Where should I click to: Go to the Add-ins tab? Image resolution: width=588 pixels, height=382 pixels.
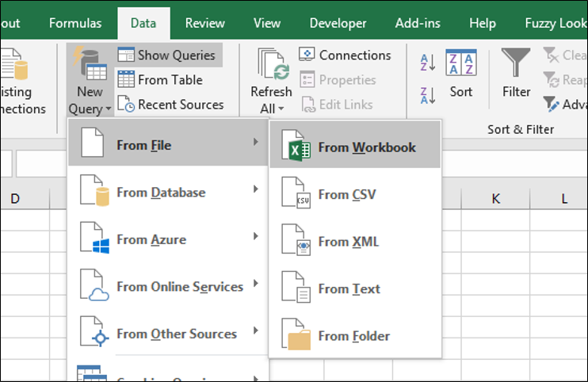tap(418, 23)
